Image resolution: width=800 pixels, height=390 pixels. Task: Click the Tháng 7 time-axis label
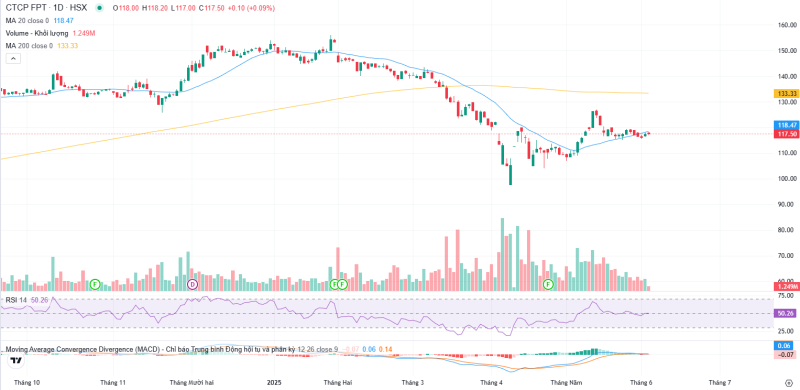click(x=720, y=382)
